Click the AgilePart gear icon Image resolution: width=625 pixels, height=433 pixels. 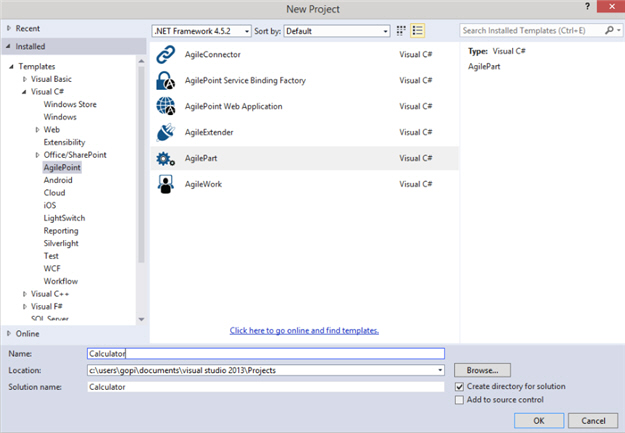(x=165, y=158)
